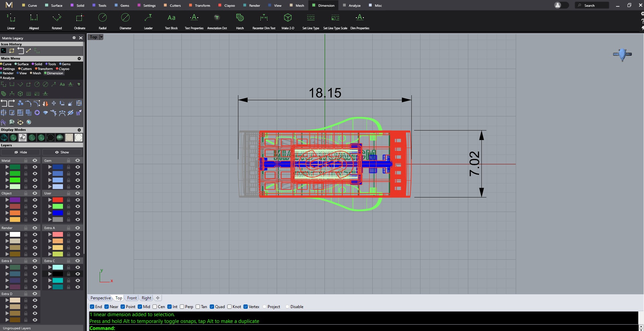Toggle the Quad osnap checkbox

212,307
